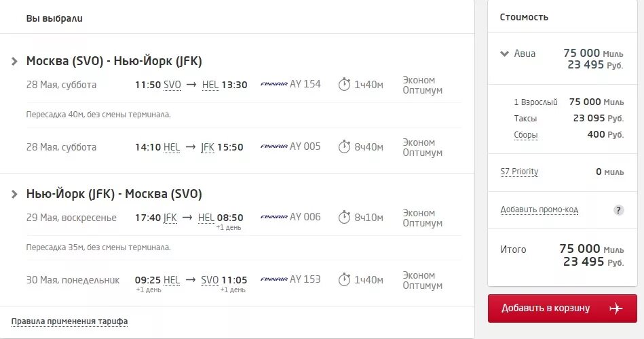Expand the Москва (SVO) - Нью-Йорк (JFK) segment
Viewport: 644px width, 339px height.
point(15,61)
